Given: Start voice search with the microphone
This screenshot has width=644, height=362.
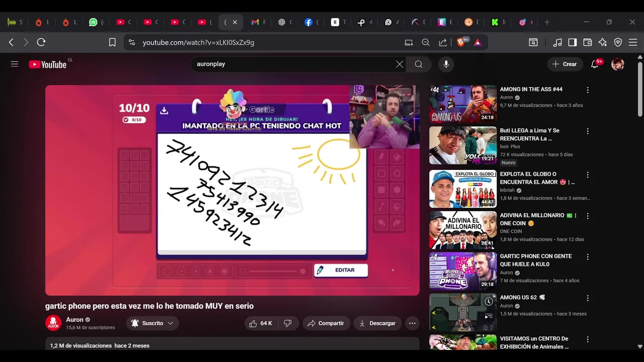Looking at the screenshot, I should point(446,64).
